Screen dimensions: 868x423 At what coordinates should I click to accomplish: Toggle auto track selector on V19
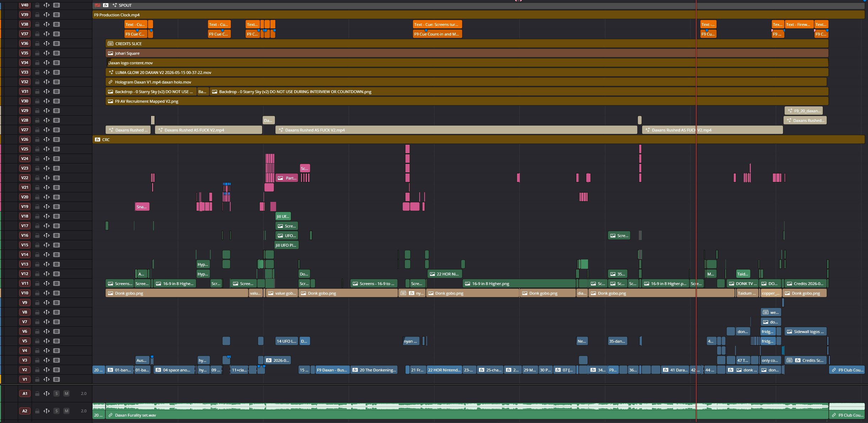[x=47, y=207]
